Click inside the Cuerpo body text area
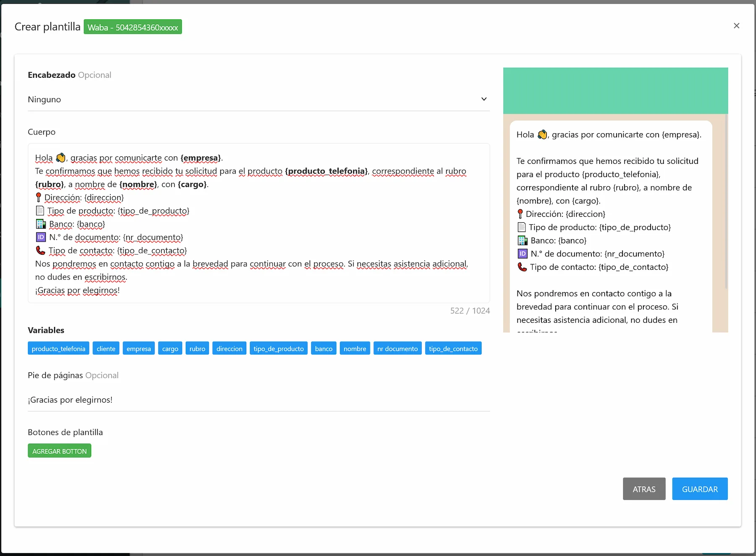Screen dimensions: 756x556 point(259,223)
